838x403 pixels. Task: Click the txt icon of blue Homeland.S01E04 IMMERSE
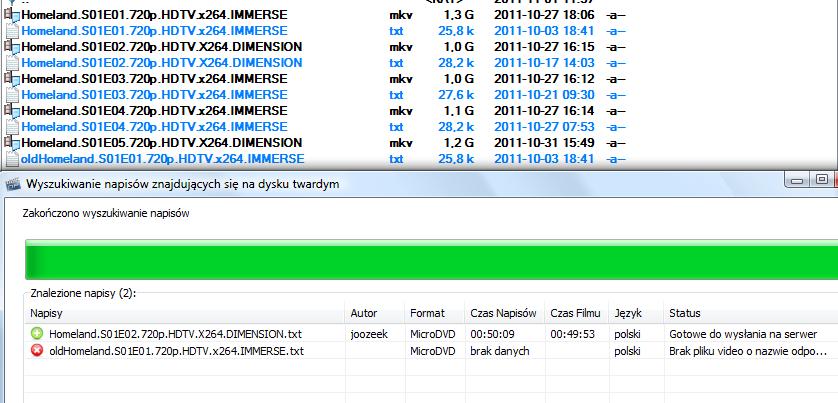click(x=11, y=127)
